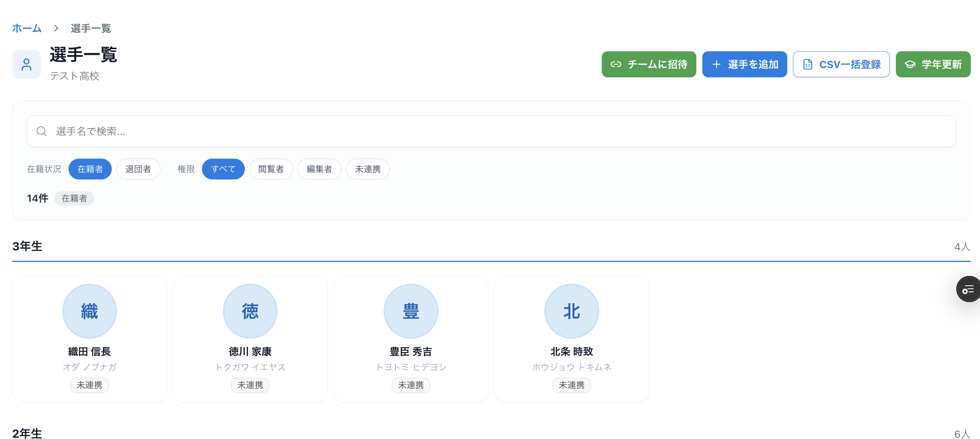The height and width of the screenshot is (439, 980).
Task: Click the player list person icon
Action: [26, 64]
